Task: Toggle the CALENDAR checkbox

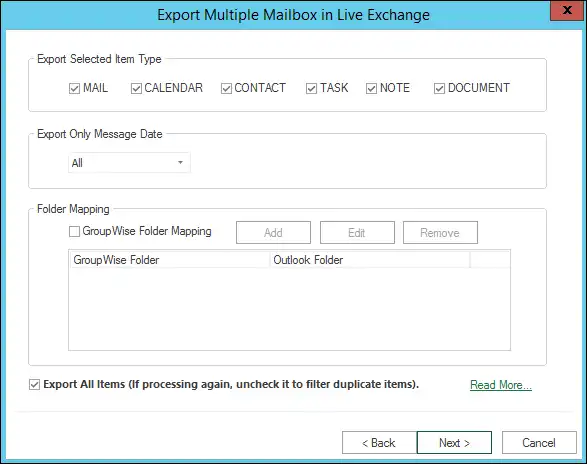Action: click(x=136, y=89)
